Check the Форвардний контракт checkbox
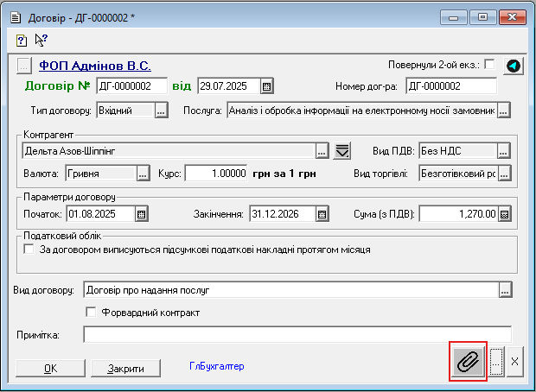Screen dimensions: 536x392 (91, 312)
